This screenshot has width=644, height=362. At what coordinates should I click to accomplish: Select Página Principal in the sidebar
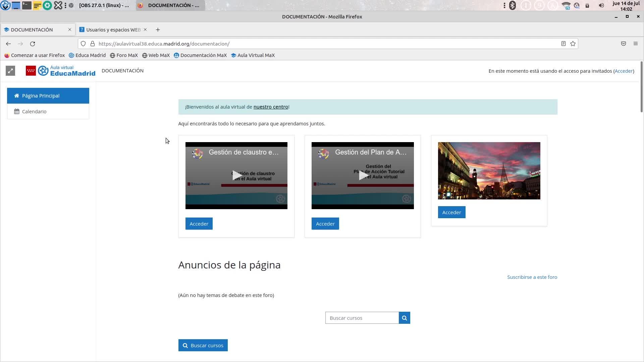41,96
